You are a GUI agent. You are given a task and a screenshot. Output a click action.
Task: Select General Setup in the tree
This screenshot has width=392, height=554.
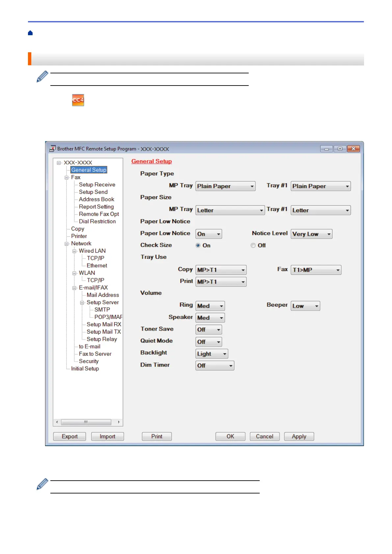pos(89,170)
